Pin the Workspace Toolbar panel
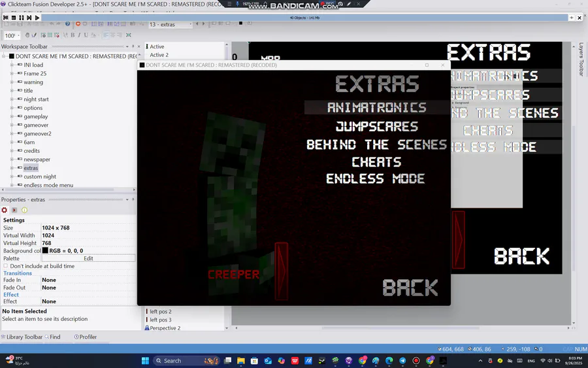The height and width of the screenshot is (368, 588). [x=133, y=46]
